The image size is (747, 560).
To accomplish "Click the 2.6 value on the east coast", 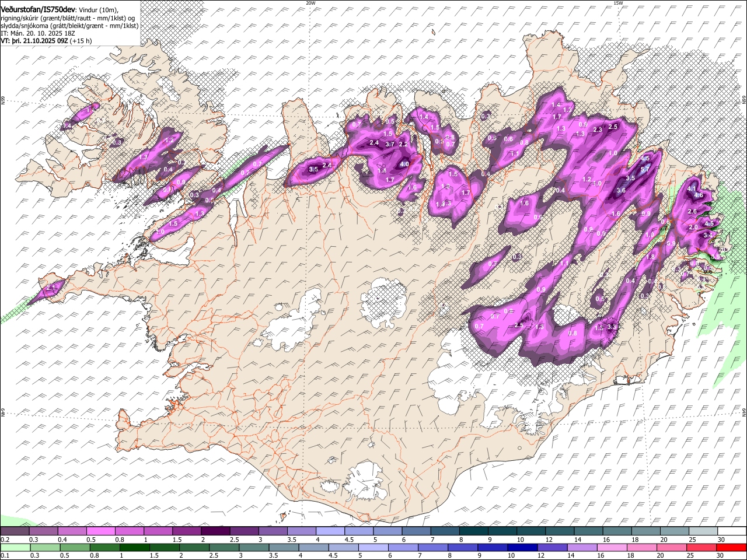I will 693,211.
